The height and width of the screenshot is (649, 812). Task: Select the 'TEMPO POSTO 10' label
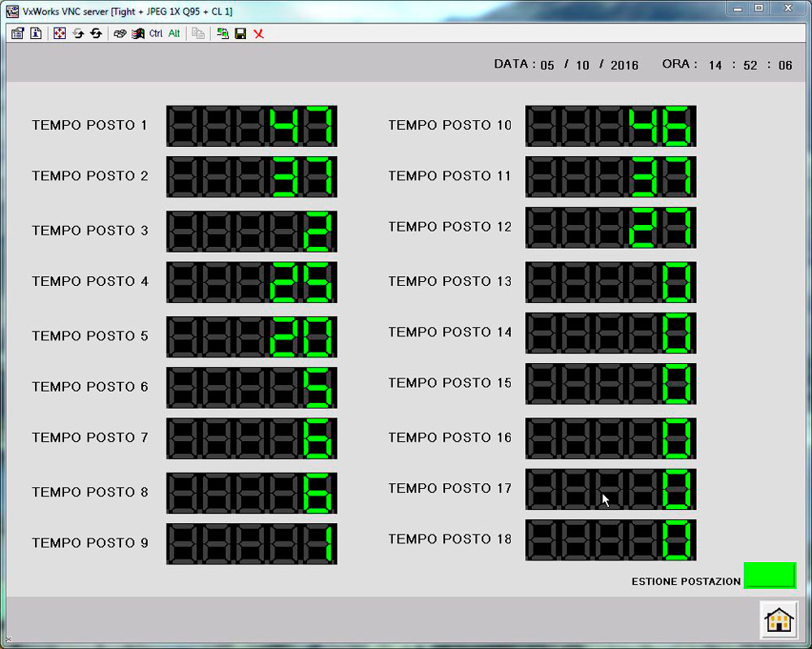click(x=450, y=125)
